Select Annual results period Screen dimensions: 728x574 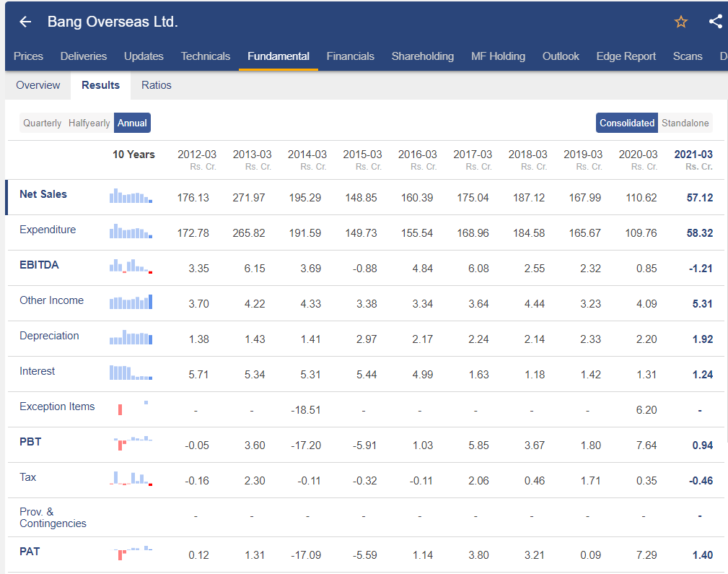(132, 123)
